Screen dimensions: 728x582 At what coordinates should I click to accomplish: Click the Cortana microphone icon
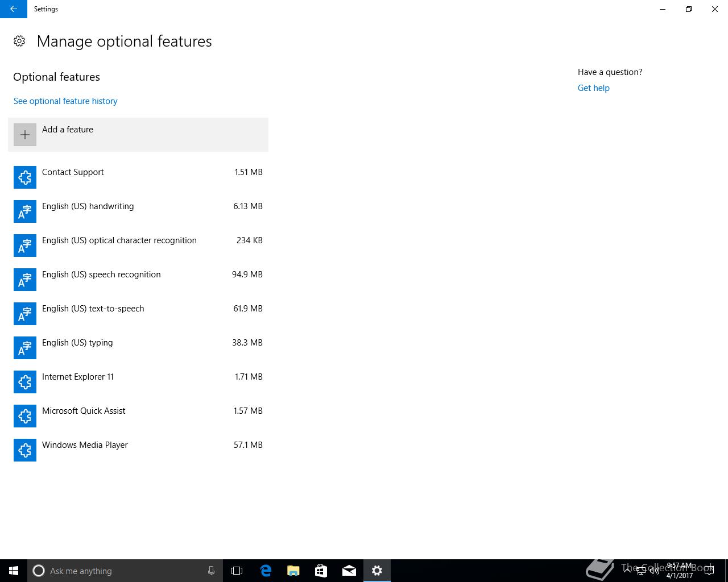point(211,571)
